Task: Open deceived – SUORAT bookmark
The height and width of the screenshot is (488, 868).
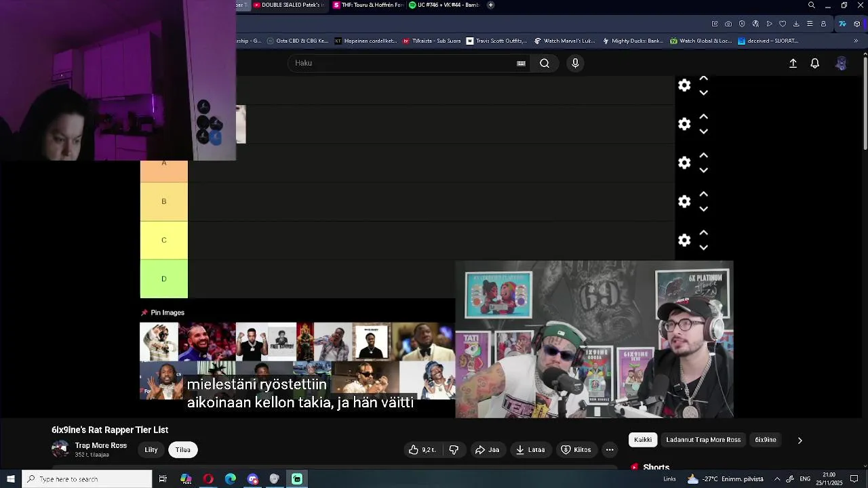Action: click(768, 41)
